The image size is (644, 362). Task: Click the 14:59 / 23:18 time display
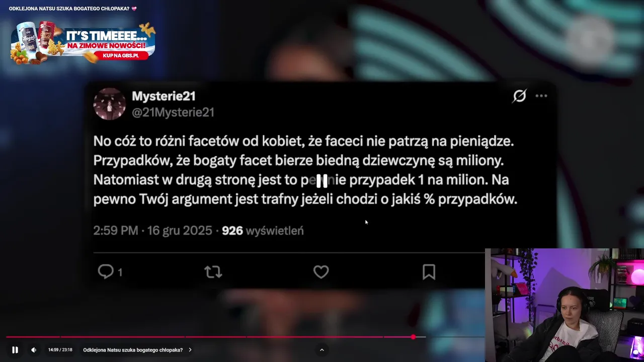tap(60, 350)
